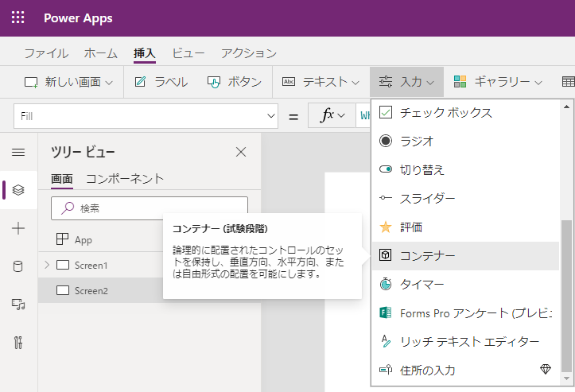Click the data table icon in ribbon
This screenshot has height=392, width=575.
click(569, 82)
